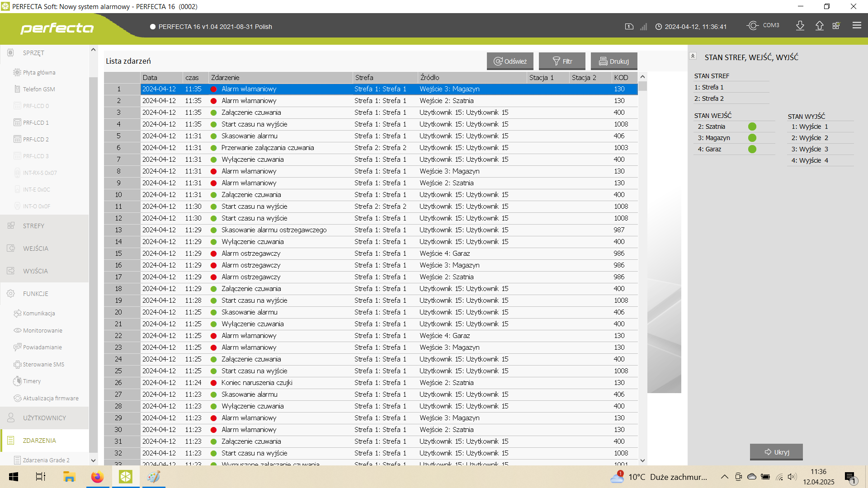Open the STREFY section in sidebar
The width and height of the screenshot is (868, 488).
click(33, 226)
